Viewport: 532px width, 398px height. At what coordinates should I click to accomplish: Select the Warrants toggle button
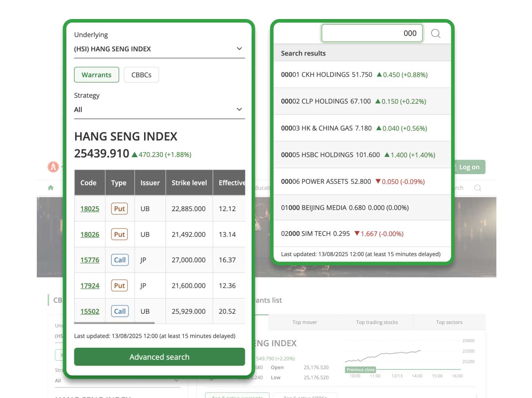[x=96, y=75]
